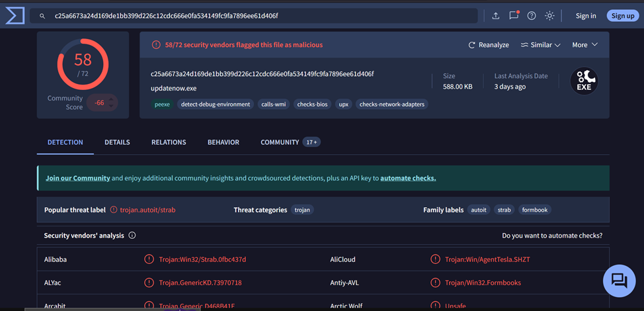Click 'Do you want to automate checks?'
The height and width of the screenshot is (311, 644).
tap(552, 236)
